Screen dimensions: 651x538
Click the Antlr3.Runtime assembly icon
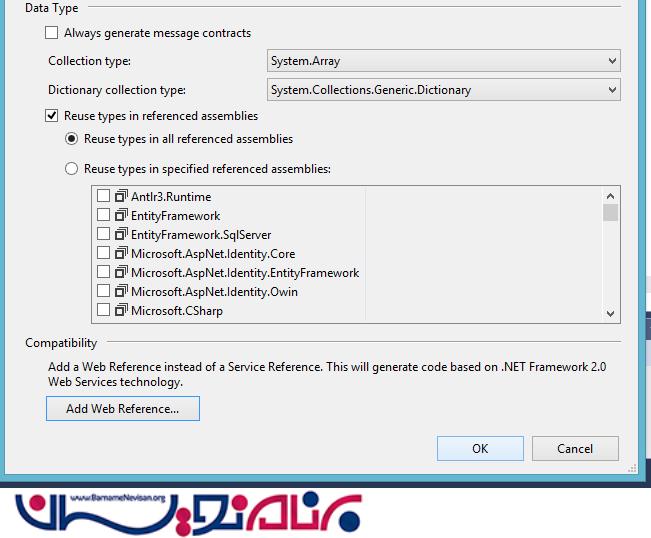pos(121,196)
